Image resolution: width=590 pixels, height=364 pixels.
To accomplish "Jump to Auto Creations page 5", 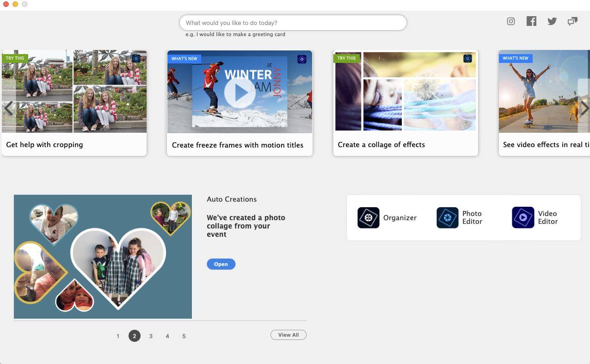I will [184, 336].
